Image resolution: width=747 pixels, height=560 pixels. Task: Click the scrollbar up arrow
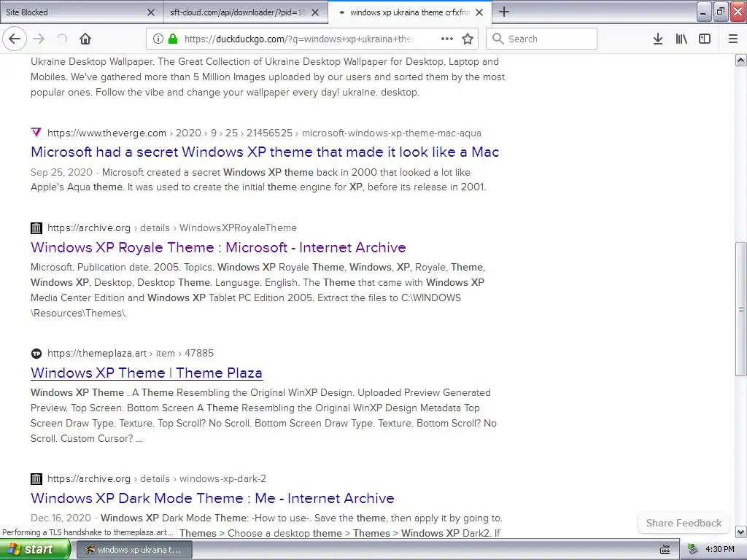pos(741,60)
